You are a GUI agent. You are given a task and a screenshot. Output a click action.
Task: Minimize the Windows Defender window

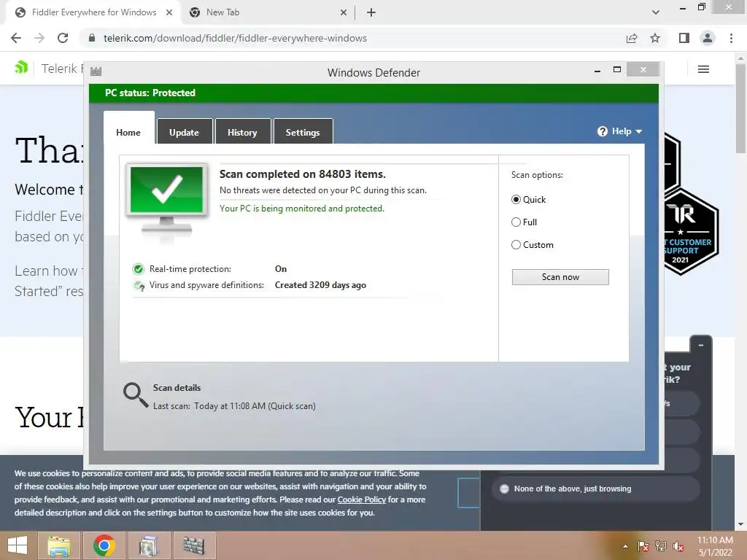[597, 71]
